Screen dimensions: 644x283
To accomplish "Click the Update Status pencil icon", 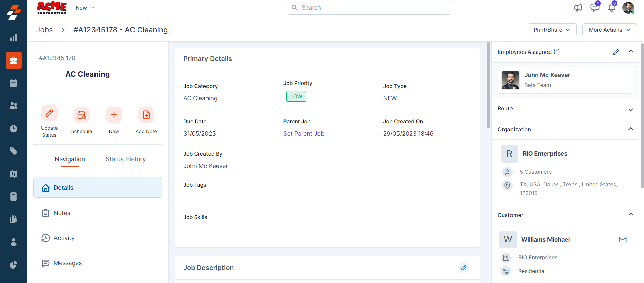I will pos(49,113).
